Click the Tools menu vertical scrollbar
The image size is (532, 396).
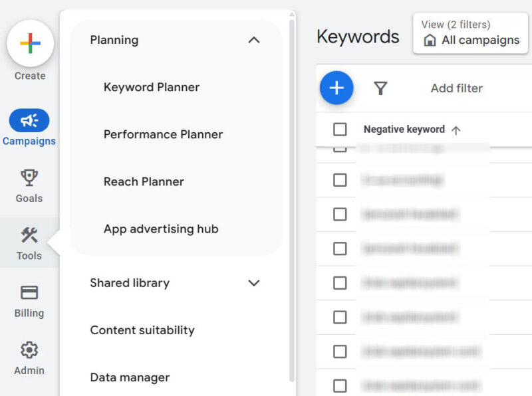pos(292,199)
